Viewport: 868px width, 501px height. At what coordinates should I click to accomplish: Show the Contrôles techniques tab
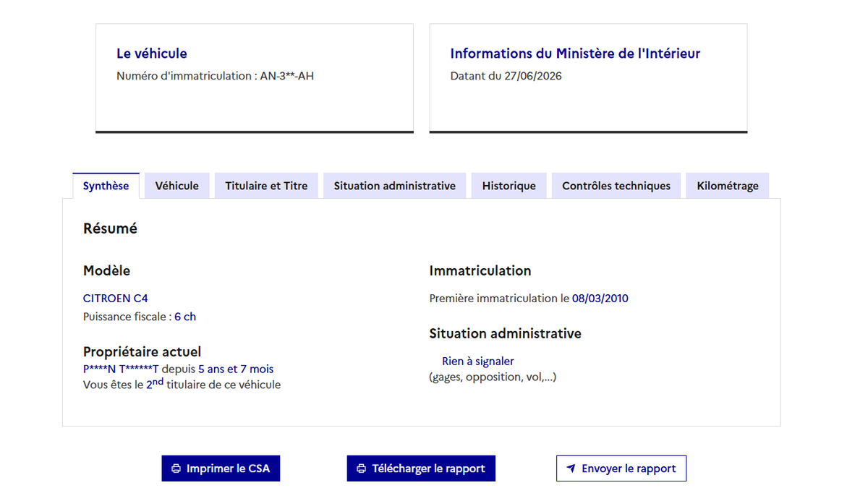616,186
